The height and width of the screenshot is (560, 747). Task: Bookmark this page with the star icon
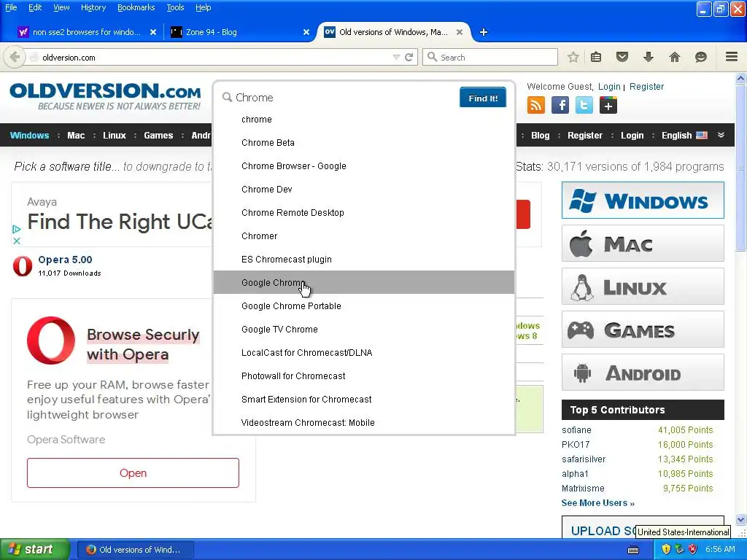[x=573, y=57]
